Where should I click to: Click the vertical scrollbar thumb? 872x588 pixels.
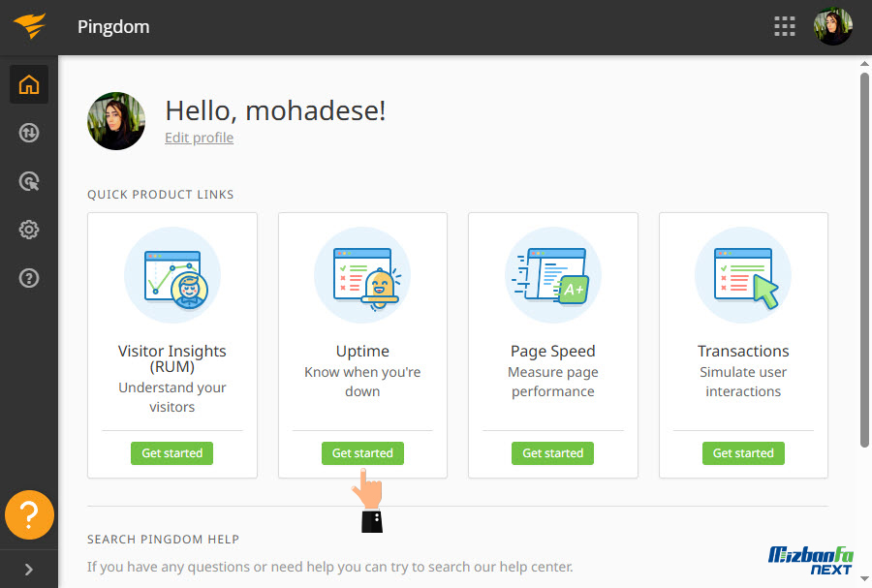click(x=864, y=260)
